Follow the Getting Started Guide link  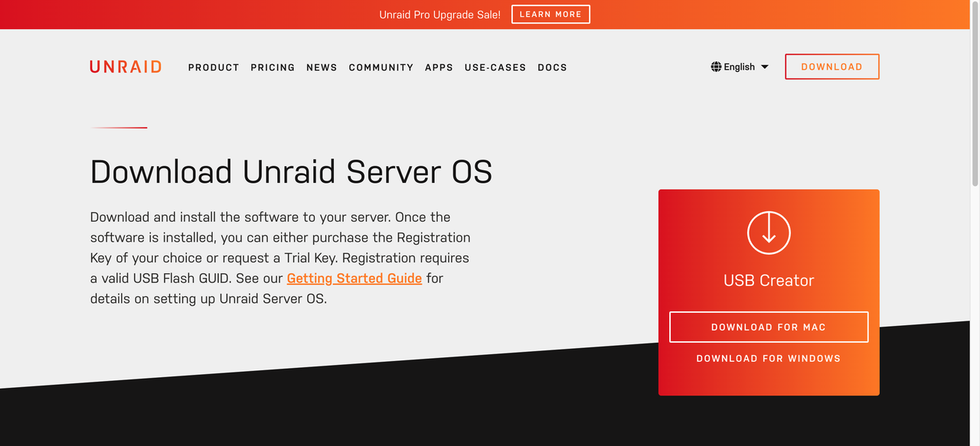(x=354, y=278)
